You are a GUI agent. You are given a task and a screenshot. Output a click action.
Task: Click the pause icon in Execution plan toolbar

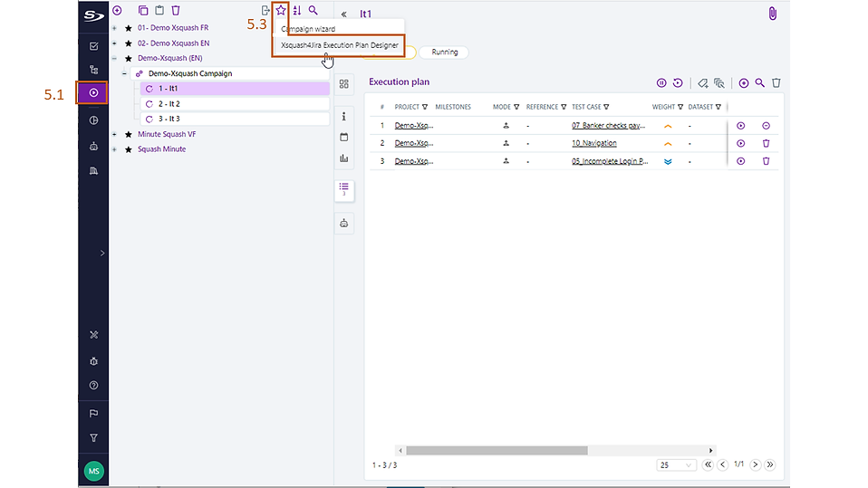coord(661,83)
